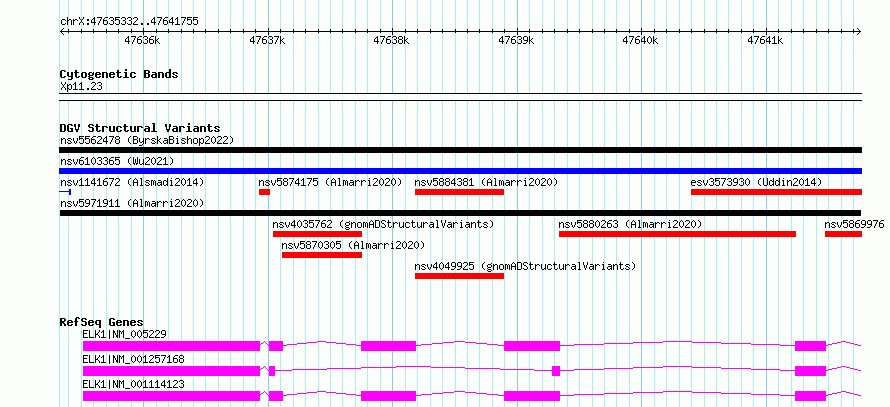Click the small isolated exon in NM_001257168 near 47639k
This screenshot has height=407, width=890.
click(x=556, y=371)
